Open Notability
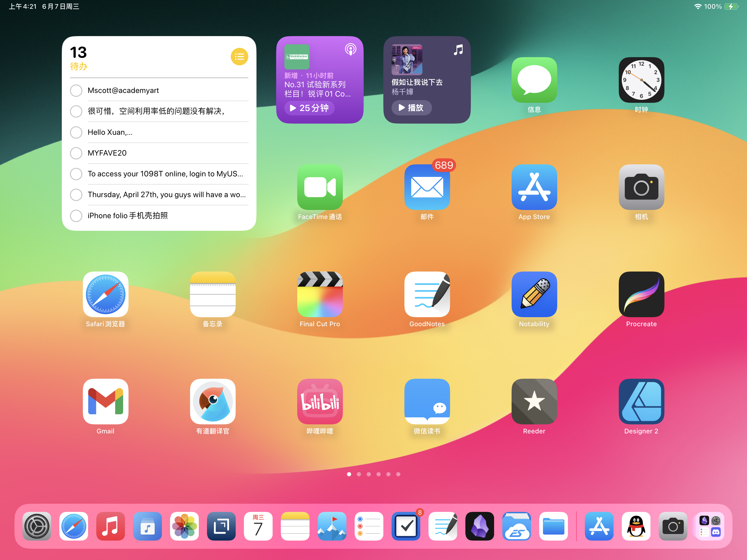The height and width of the screenshot is (560, 747). [x=534, y=294]
